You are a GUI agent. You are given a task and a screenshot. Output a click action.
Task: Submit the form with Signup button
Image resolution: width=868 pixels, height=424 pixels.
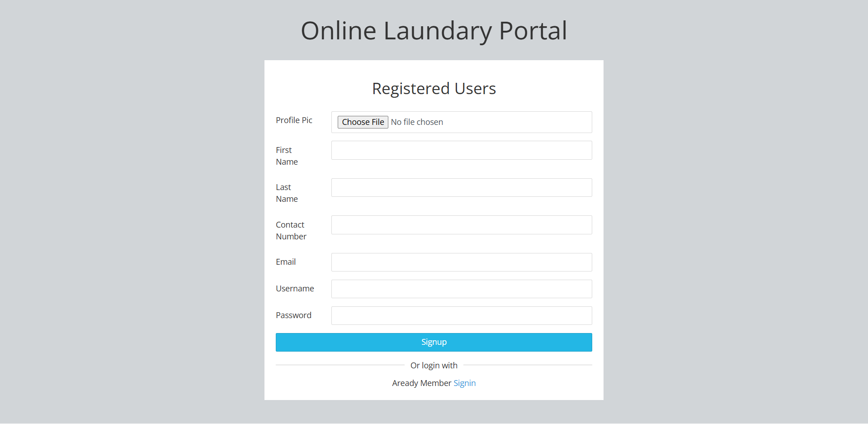434,342
